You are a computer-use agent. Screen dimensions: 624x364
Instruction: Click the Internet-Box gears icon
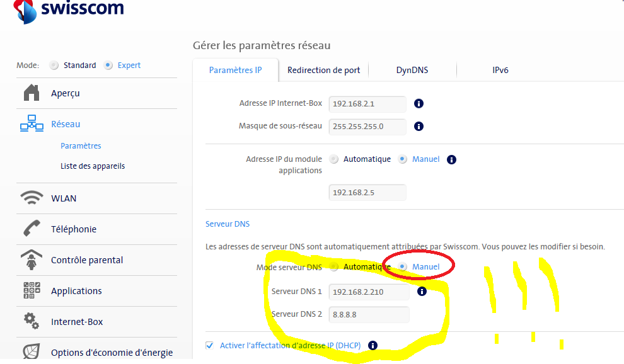click(x=31, y=321)
